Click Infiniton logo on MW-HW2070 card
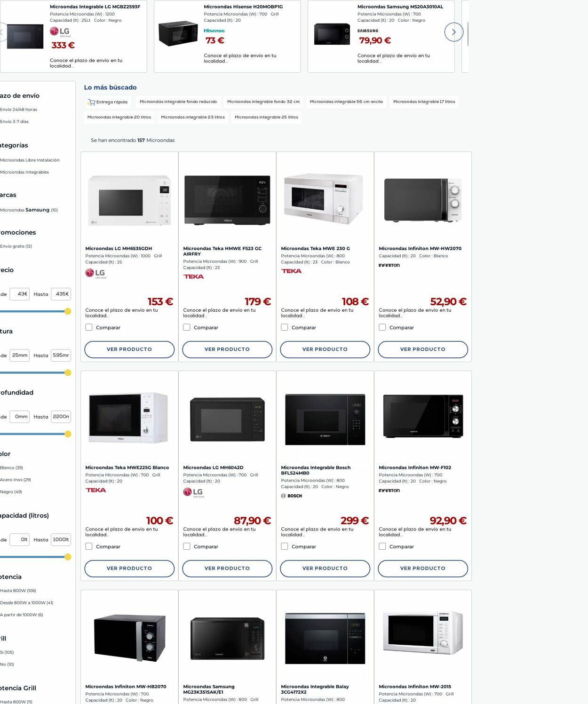Viewport: 588px width, 704px height. click(389, 265)
